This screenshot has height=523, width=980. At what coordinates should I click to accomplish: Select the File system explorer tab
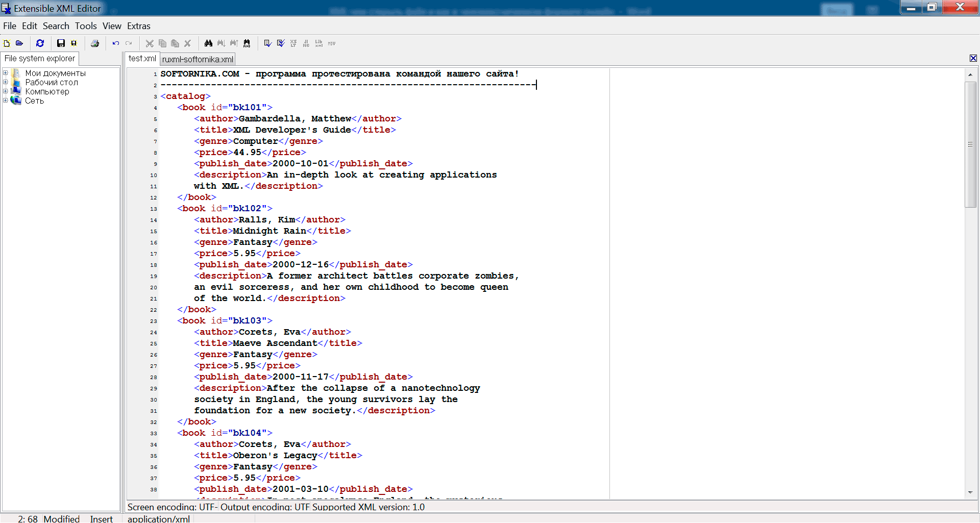point(40,59)
